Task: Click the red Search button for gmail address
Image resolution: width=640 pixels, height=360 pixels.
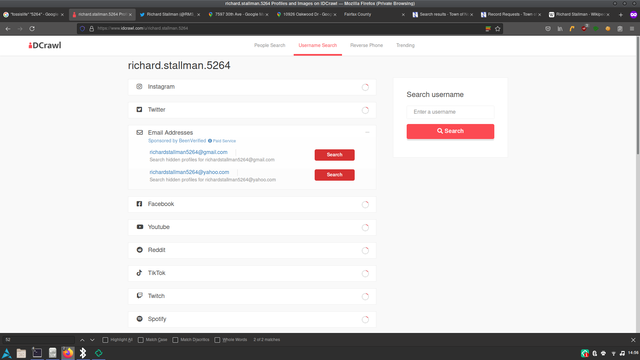Action: click(334, 155)
